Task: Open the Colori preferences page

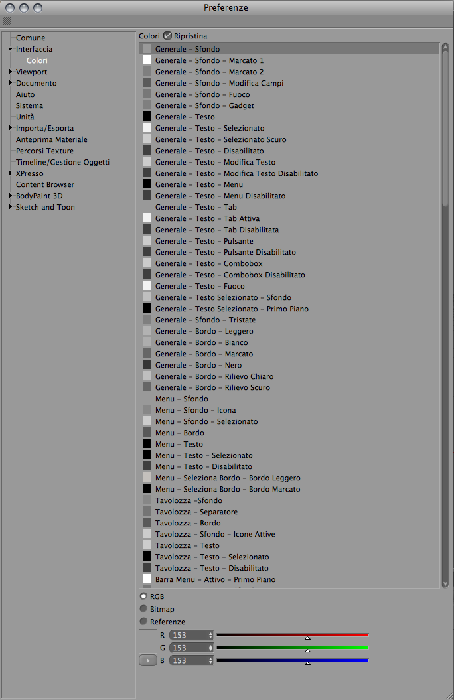Action: click(x=37, y=60)
